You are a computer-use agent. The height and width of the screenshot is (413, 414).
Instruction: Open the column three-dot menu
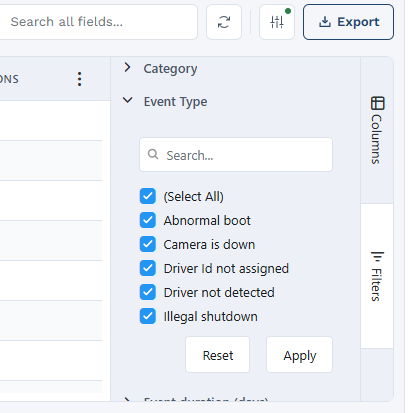(x=79, y=79)
